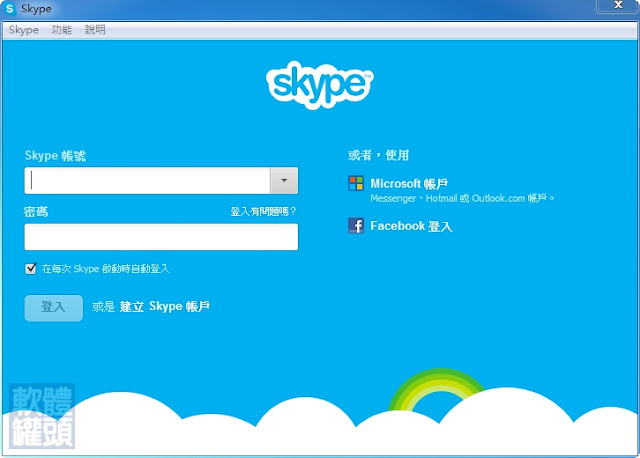The image size is (640, 458).
Task: Click the 登入 sign-in button
Action: click(53, 308)
